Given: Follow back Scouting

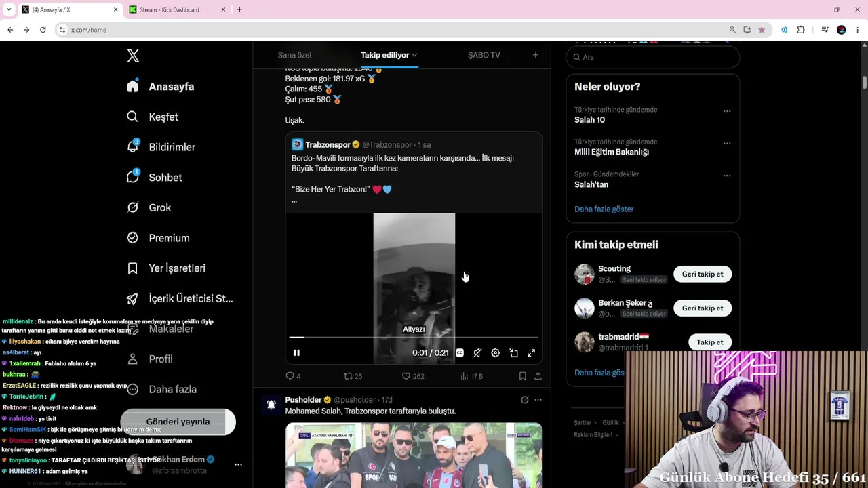Looking at the screenshot, I should click(x=703, y=274).
